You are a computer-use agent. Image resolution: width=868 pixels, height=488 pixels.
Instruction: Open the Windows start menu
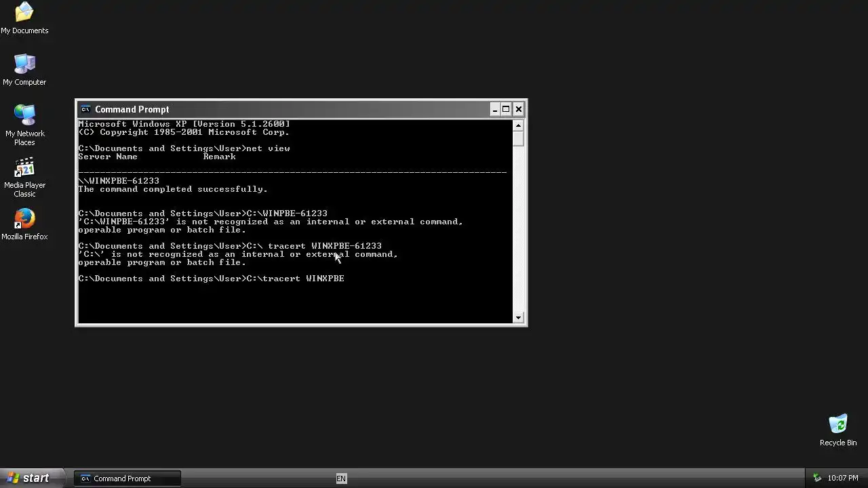pyautogui.click(x=32, y=478)
